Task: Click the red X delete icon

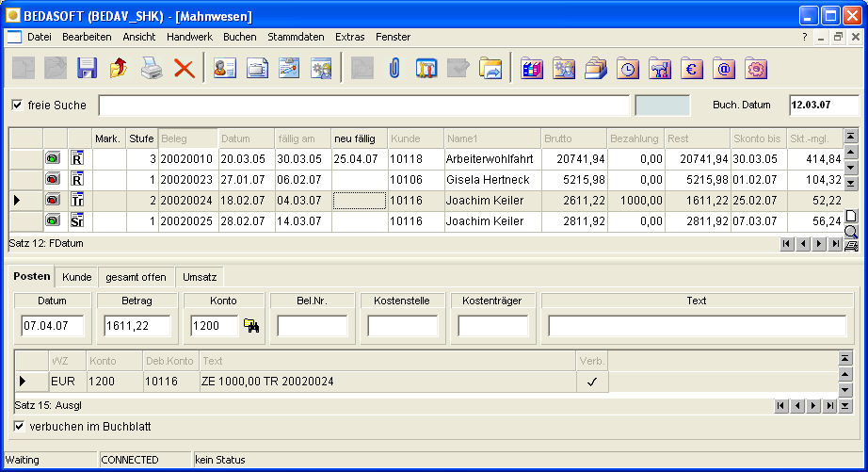Action: tap(184, 69)
